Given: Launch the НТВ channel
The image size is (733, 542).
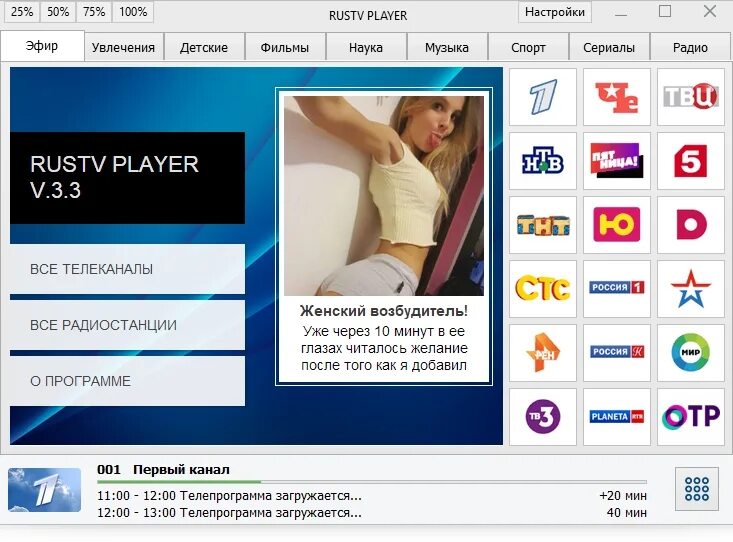Looking at the screenshot, I should pyautogui.click(x=543, y=161).
